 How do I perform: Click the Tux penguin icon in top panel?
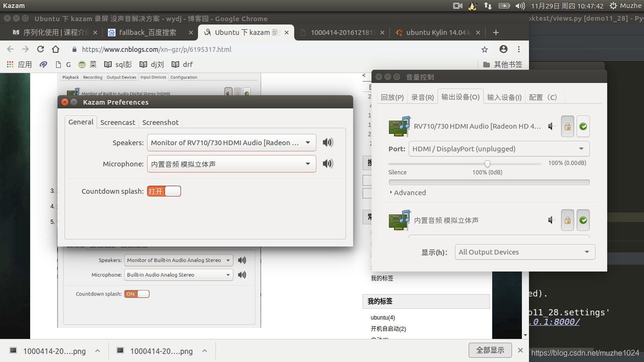point(472,6)
